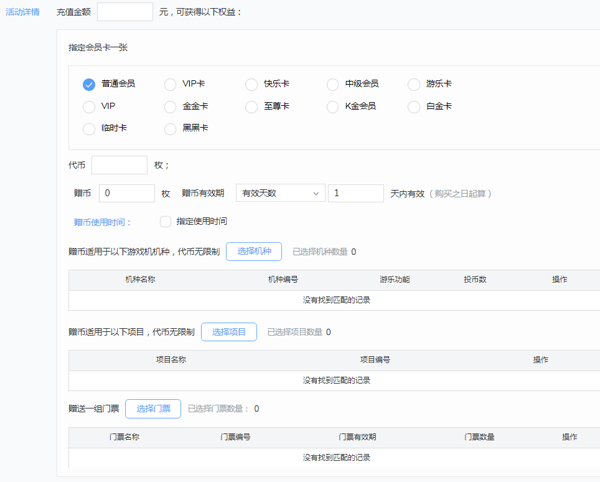Screen dimensions: 600x482
Task: Click the 门票编号 column header
Action: 235,437
